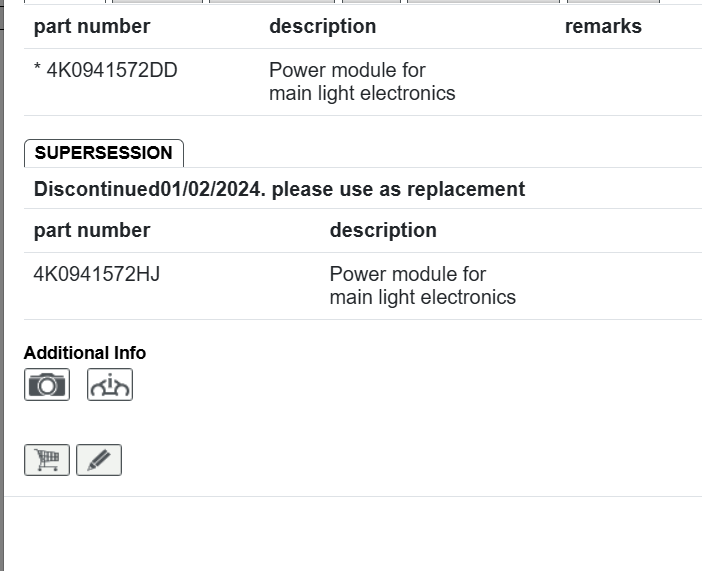Click the Discontinued 01/02/2024 notice
Viewport: 702px width, 571px height.
click(x=150, y=189)
